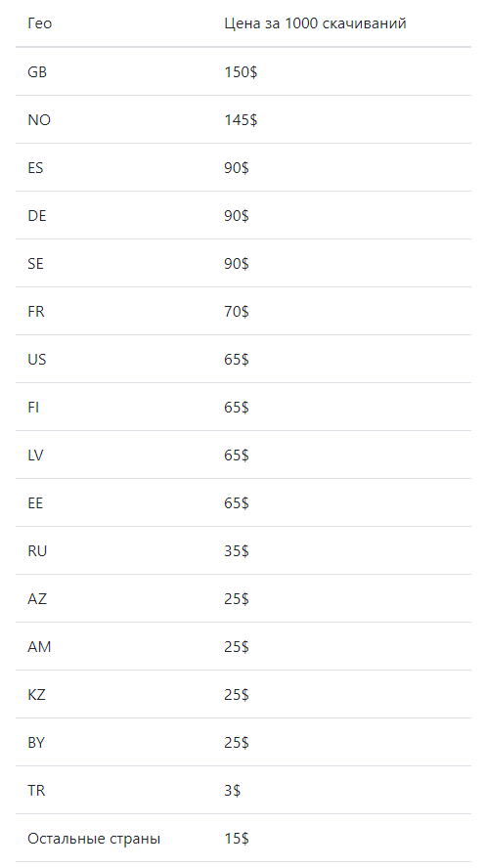Select the NO country code
Screen dimensions: 487x868
click(x=39, y=119)
